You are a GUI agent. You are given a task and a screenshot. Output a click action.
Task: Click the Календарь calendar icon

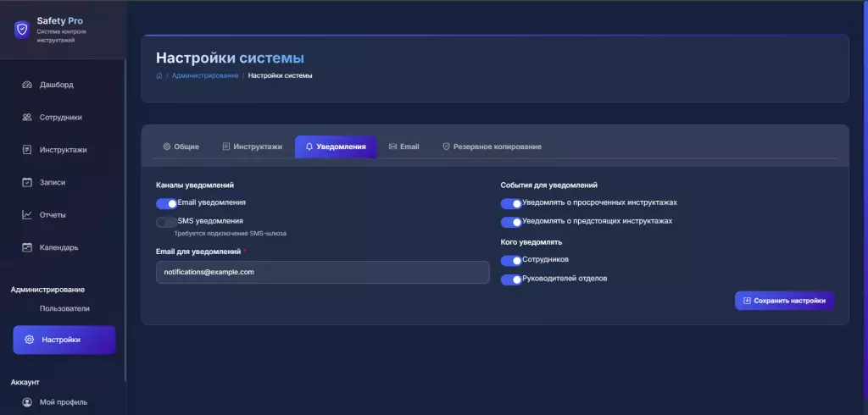click(x=27, y=247)
